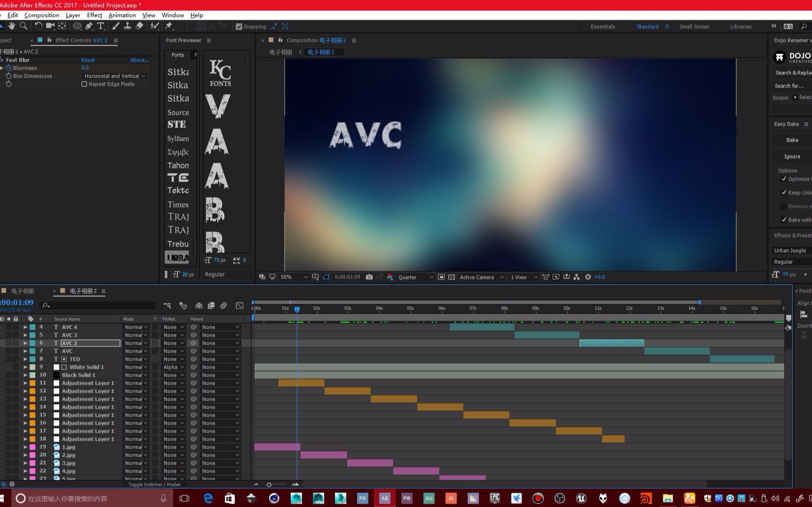The width and height of the screenshot is (812, 507).
Task: Open the 1 View layout dropdown
Action: (524, 277)
